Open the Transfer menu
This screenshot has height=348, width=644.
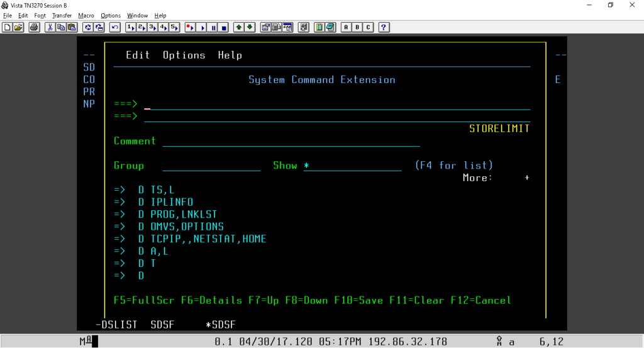pyautogui.click(x=62, y=16)
